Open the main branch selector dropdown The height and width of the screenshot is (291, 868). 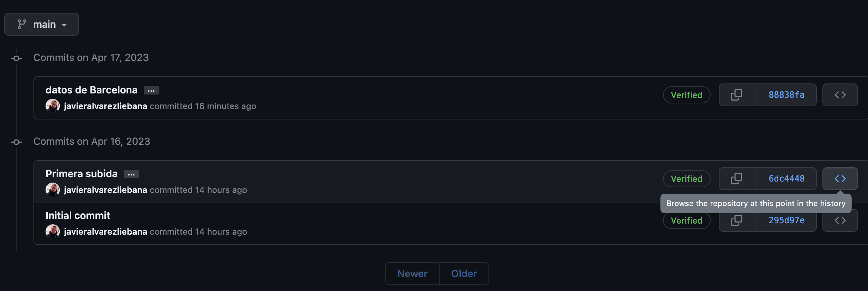[42, 24]
